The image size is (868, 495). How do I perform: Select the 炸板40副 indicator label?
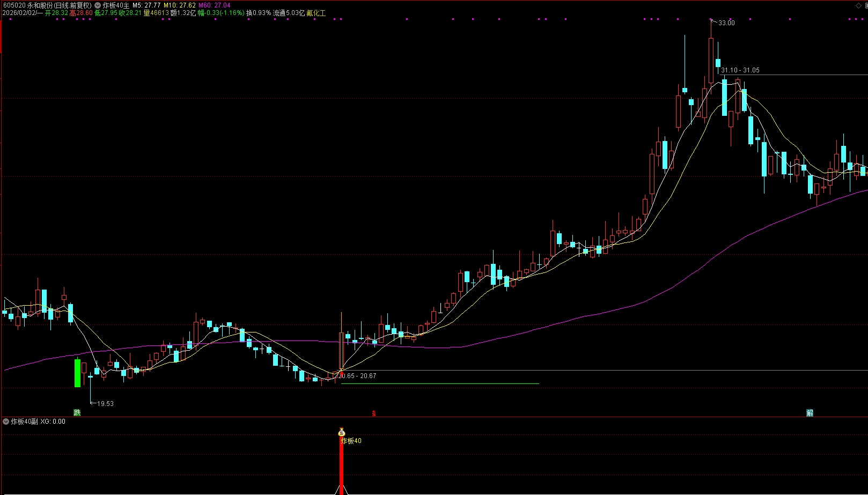(24, 422)
